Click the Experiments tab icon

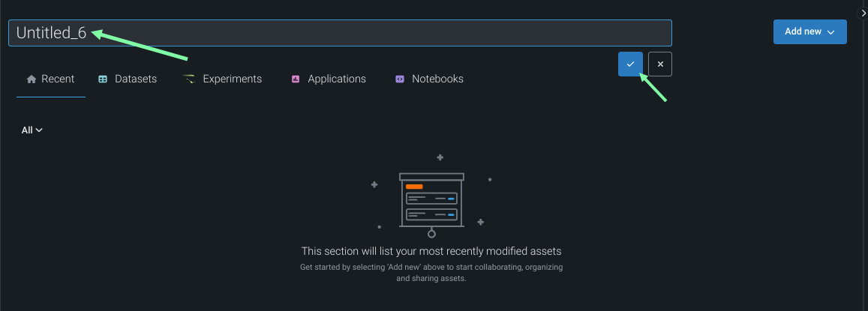[x=189, y=79]
